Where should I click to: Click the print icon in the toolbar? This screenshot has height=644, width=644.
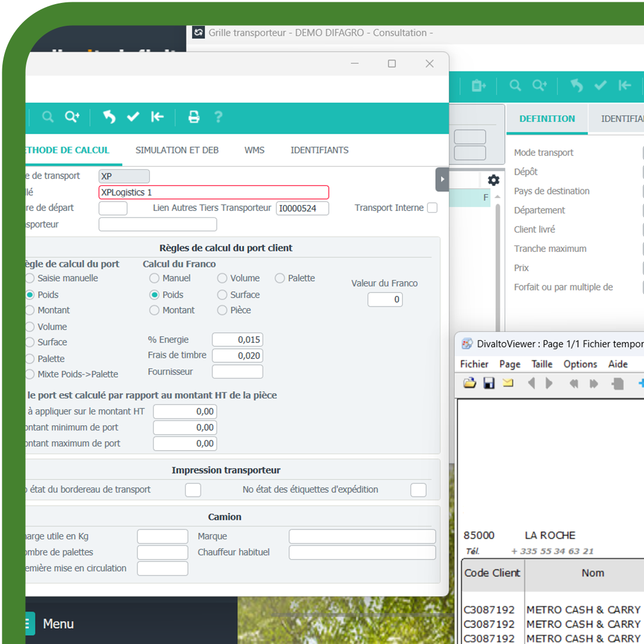tap(193, 117)
